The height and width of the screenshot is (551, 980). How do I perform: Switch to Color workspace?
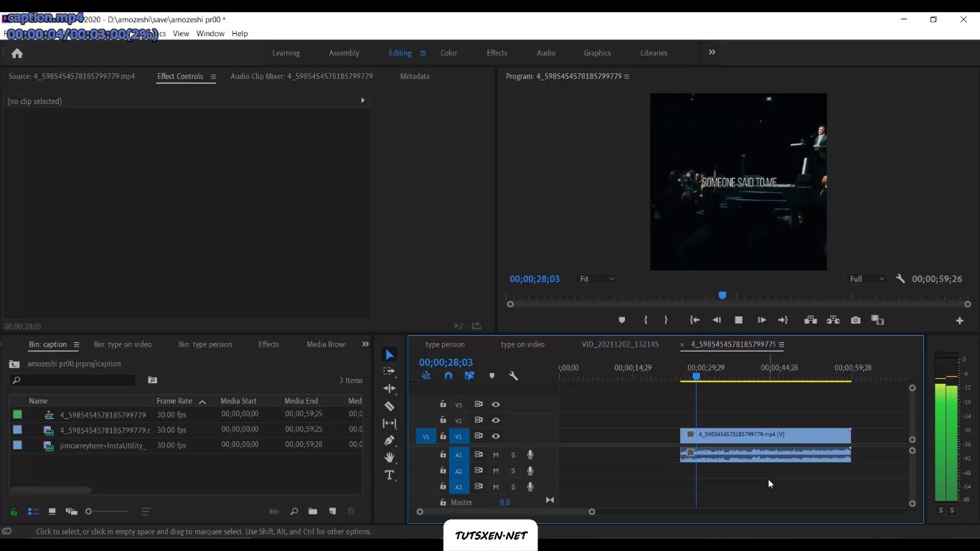click(449, 53)
